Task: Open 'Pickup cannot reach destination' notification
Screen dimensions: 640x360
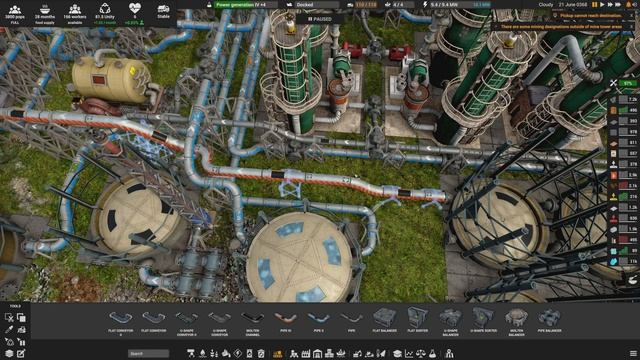Action: 591,16
